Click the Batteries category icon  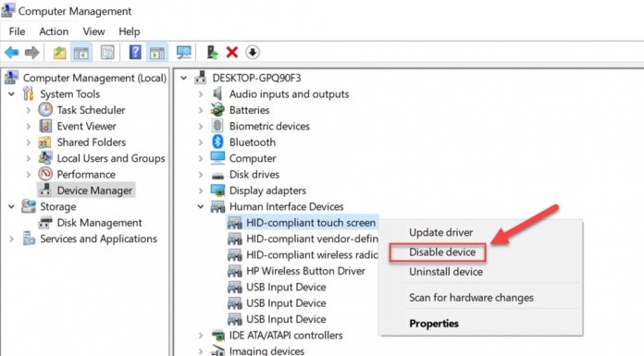[217, 110]
